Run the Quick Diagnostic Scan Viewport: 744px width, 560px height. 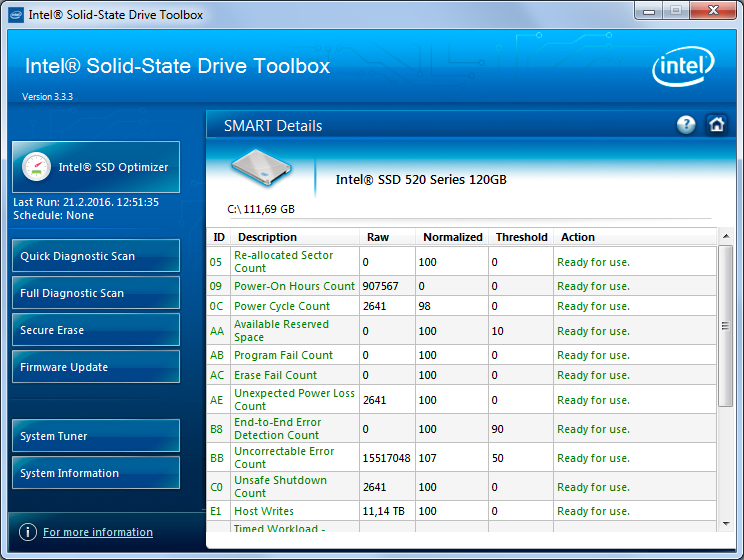tap(96, 256)
